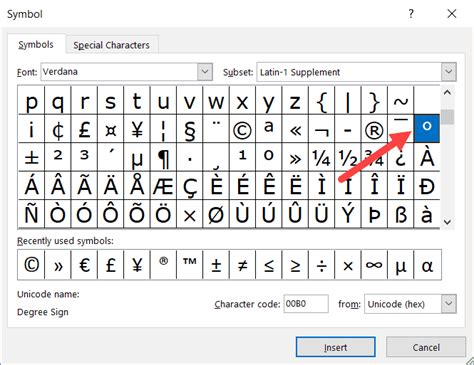The height and width of the screenshot is (365, 474).
Task: Pick the Ý acute character
Action: [348, 214]
